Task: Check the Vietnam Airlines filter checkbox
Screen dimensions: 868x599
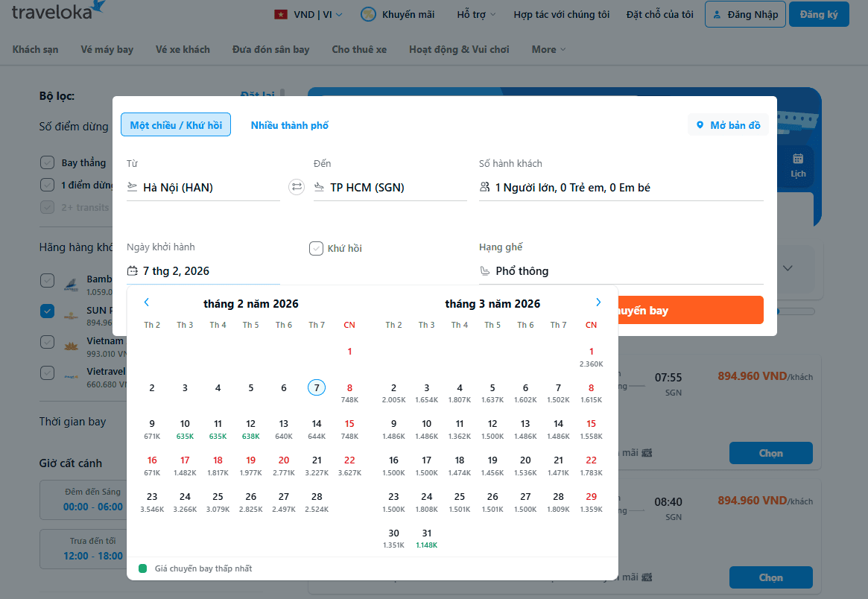Action: pos(48,341)
